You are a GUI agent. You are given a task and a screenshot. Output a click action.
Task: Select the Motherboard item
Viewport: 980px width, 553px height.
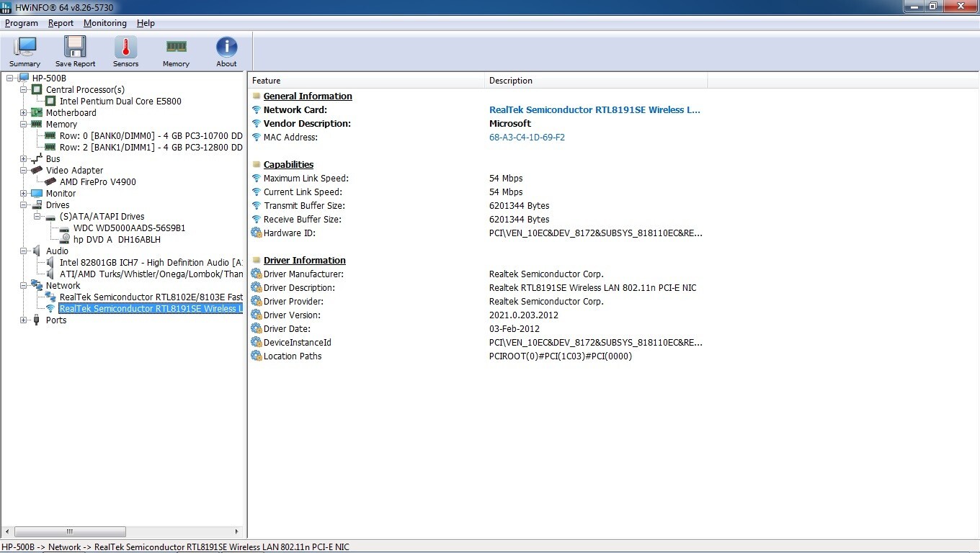[71, 112]
